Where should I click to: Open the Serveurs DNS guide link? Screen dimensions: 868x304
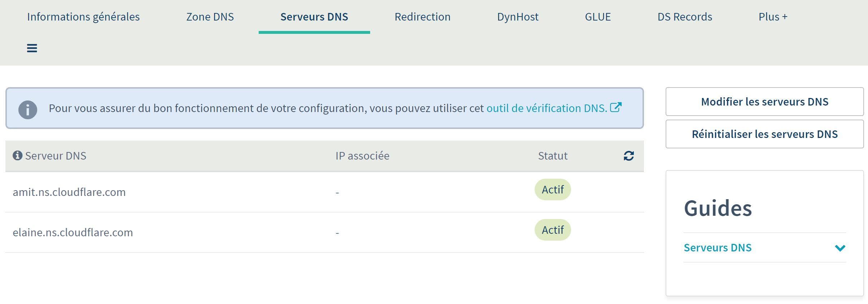click(x=718, y=248)
